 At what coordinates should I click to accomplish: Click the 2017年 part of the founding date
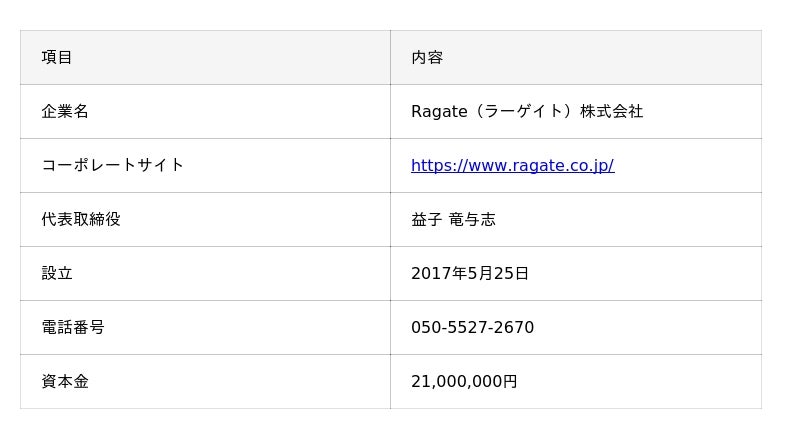click(439, 274)
